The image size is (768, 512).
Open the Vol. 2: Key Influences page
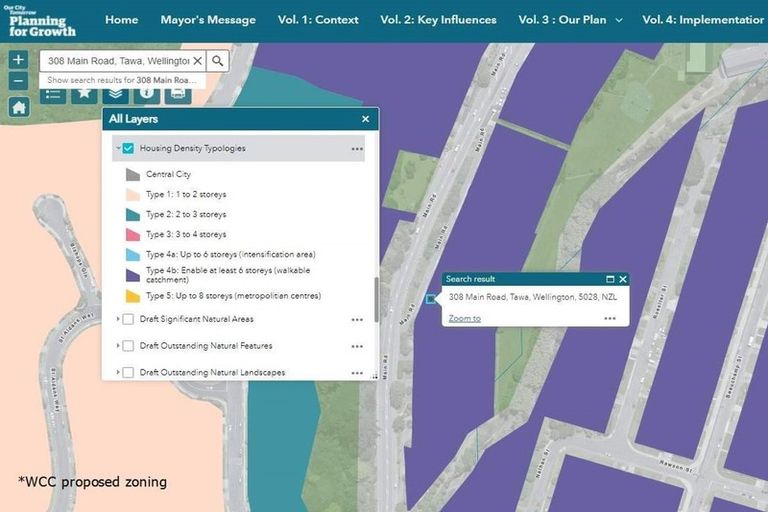click(438, 20)
